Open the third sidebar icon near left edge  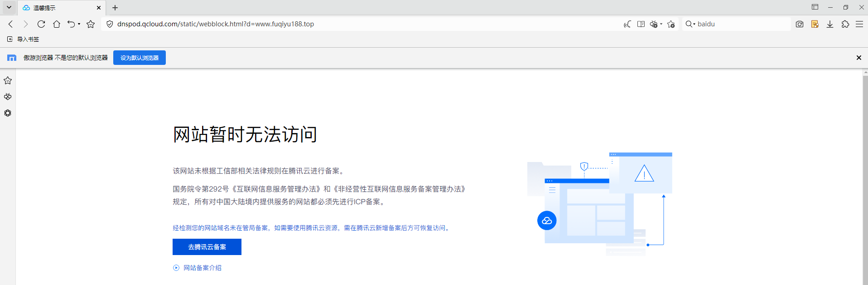click(8, 113)
